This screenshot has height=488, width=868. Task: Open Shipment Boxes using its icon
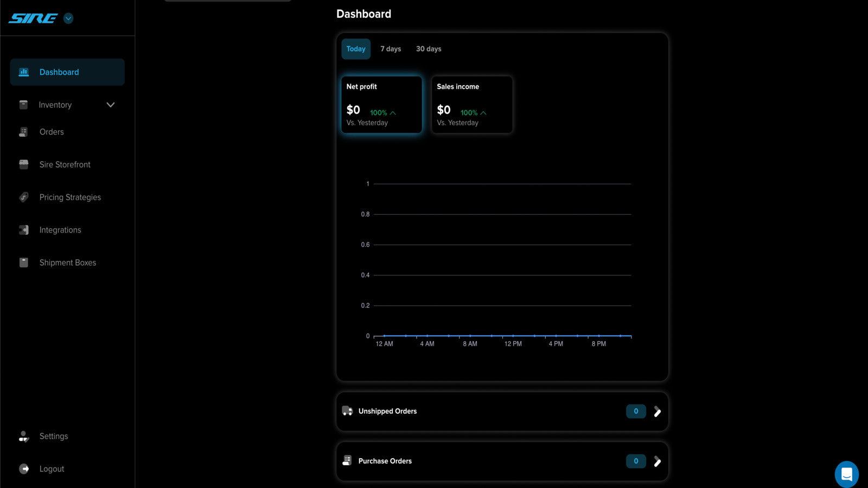(24, 262)
